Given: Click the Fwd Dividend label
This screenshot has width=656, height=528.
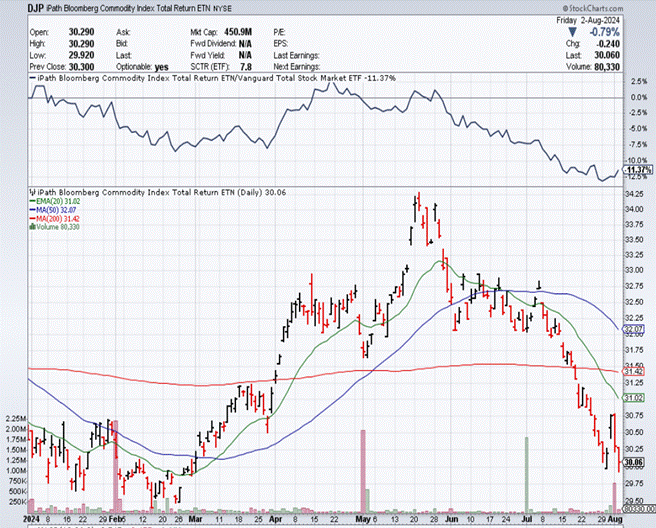Looking at the screenshot, I should (x=213, y=44).
